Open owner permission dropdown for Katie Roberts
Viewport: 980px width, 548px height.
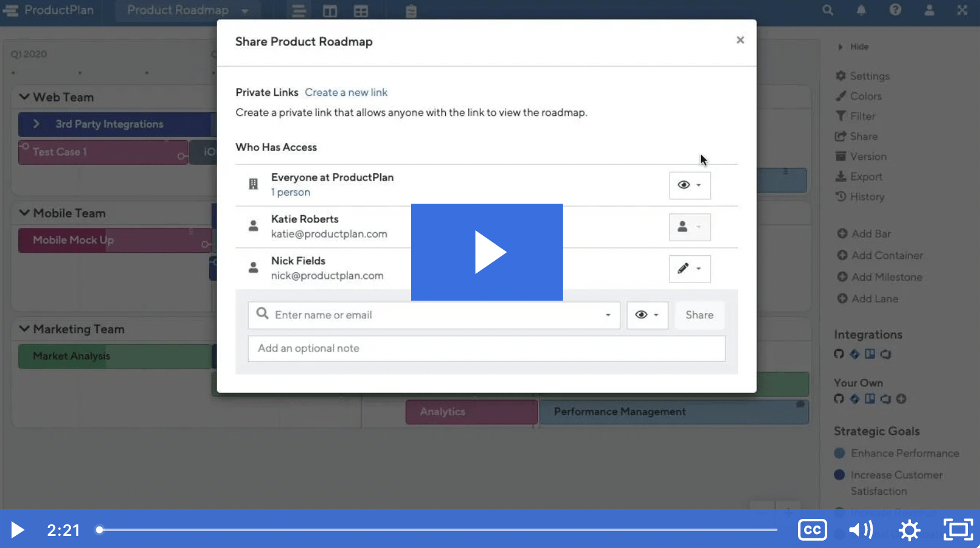[x=690, y=227]
